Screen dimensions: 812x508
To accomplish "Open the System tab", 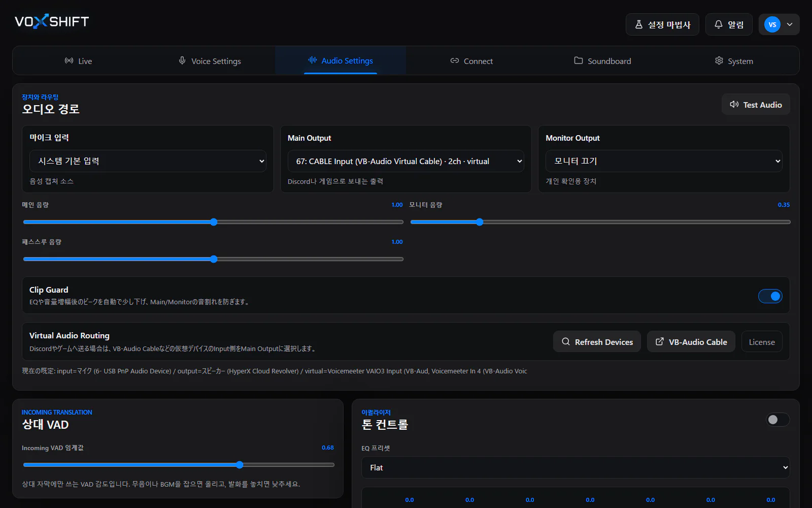I will coord(733,61).
